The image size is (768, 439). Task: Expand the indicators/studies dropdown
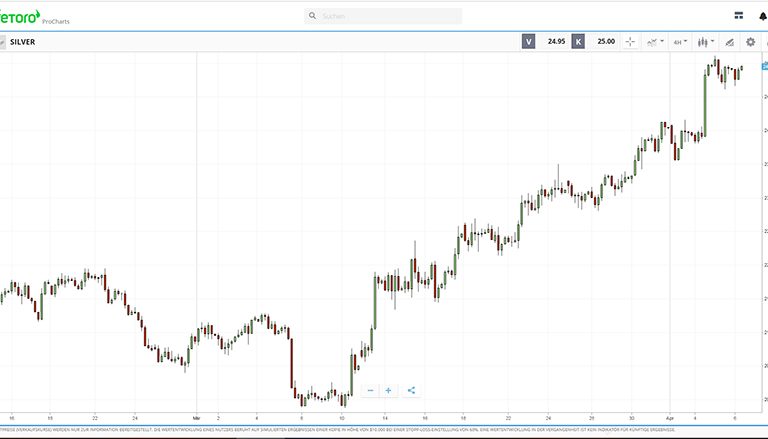[x=655, y=42]
